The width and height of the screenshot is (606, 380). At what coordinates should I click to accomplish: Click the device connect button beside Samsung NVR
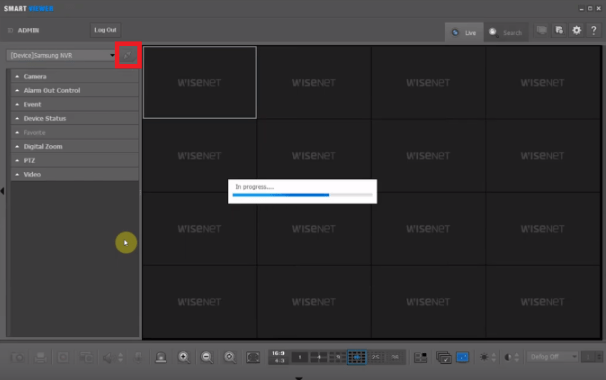[128, 55]
